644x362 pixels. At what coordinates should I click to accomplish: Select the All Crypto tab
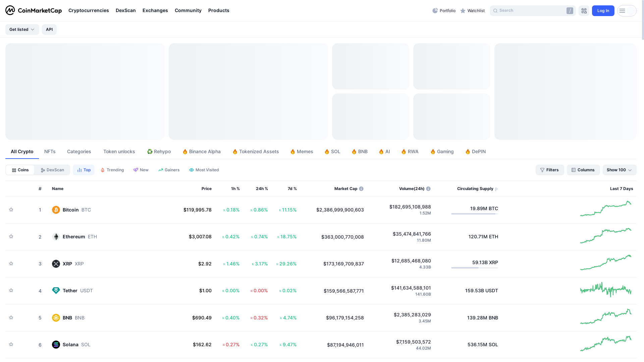pyautogui.click(x=22, y=152)
